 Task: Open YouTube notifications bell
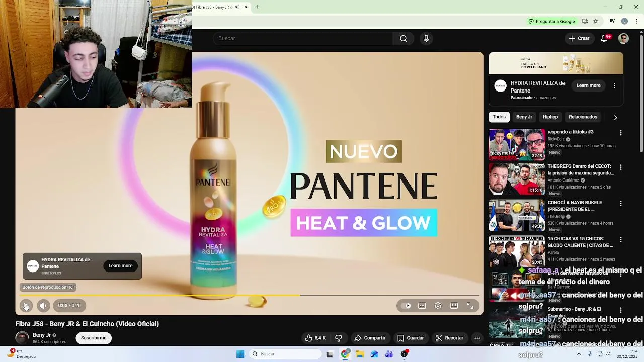[605, 39]
